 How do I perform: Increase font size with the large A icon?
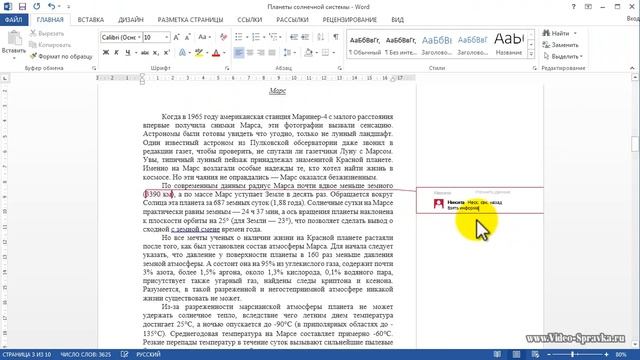click(176, 37)
